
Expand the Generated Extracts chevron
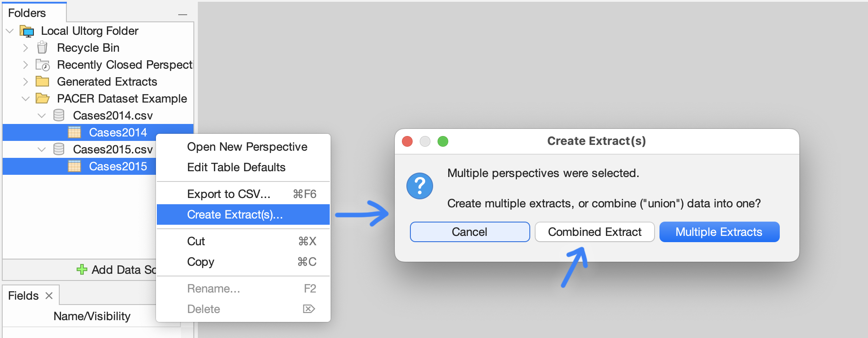(x=25, y=81)
